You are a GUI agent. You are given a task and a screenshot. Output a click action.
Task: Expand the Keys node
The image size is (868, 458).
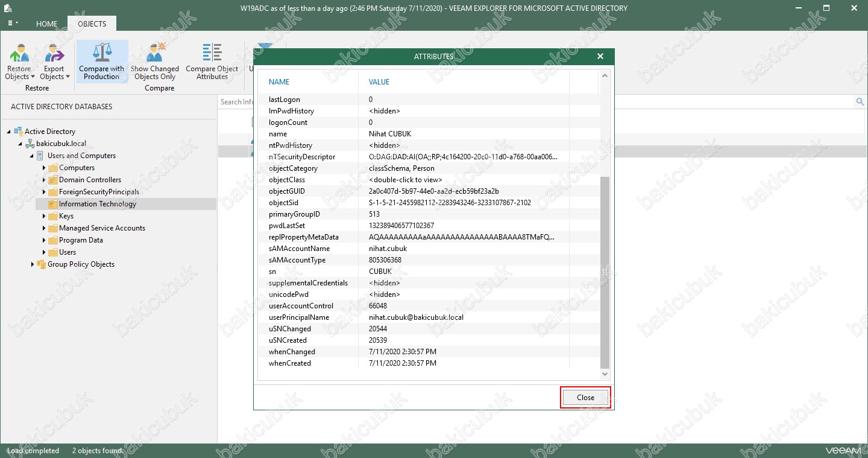[44, 216]
